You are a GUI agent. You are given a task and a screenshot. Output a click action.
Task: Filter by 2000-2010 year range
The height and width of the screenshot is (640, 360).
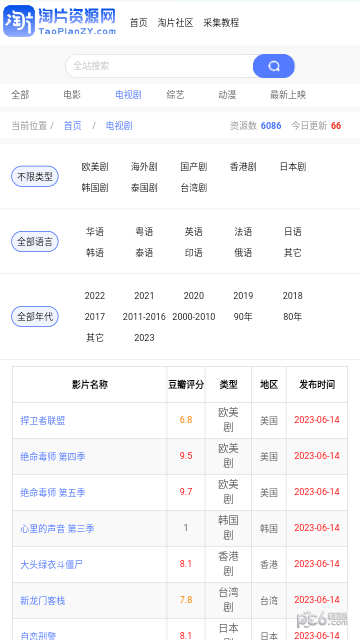(x=194, y=317)
